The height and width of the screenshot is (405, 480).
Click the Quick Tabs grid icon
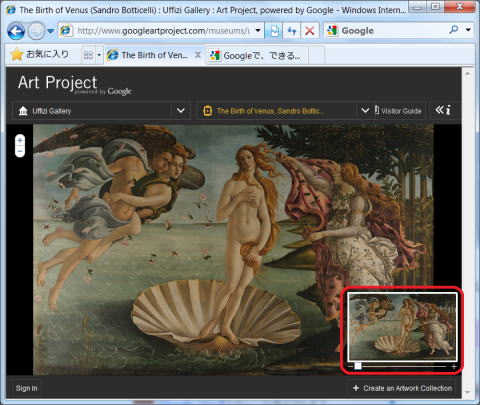coord(88,55)
